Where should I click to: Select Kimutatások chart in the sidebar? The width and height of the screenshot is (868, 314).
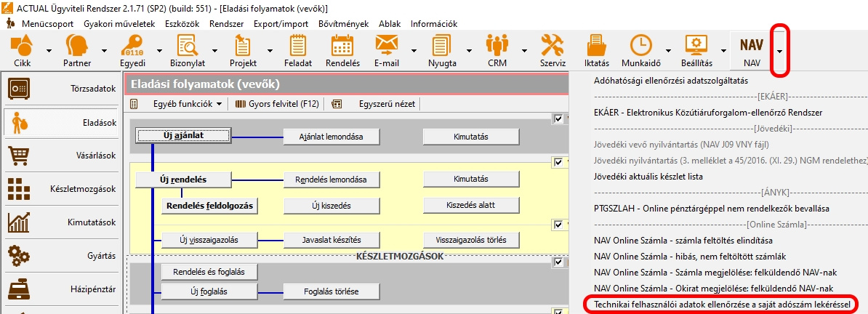tap(60, 222)
